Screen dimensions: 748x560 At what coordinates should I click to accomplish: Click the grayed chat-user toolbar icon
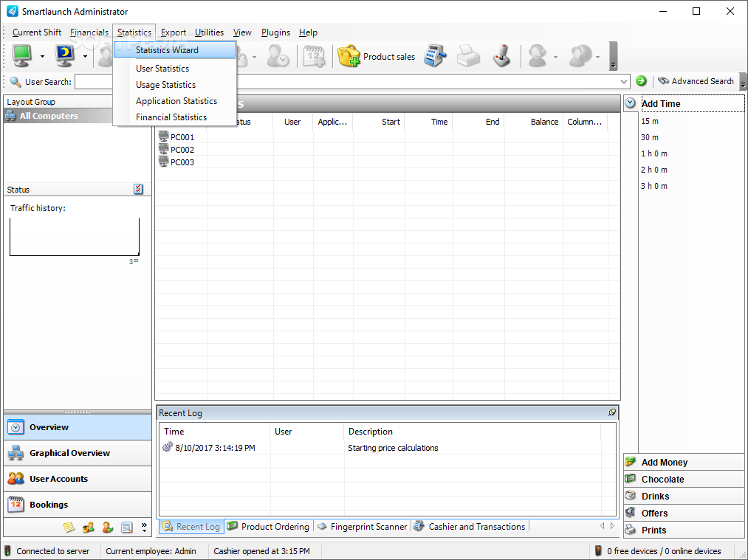coord(580,56)
